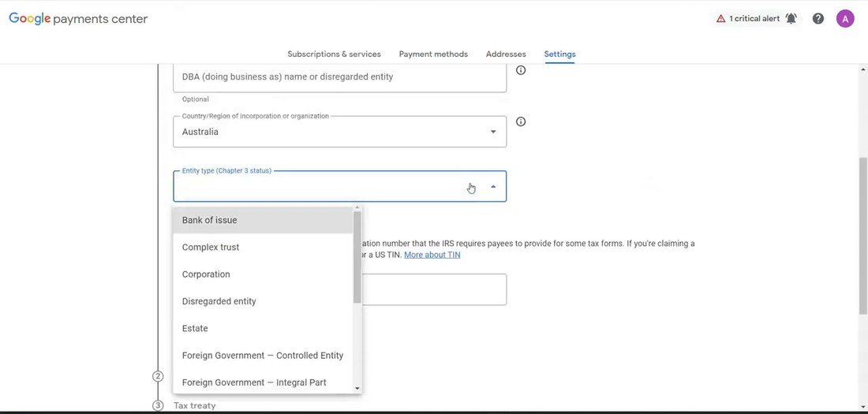Select Bank of issue entity type

click(263, 220)
